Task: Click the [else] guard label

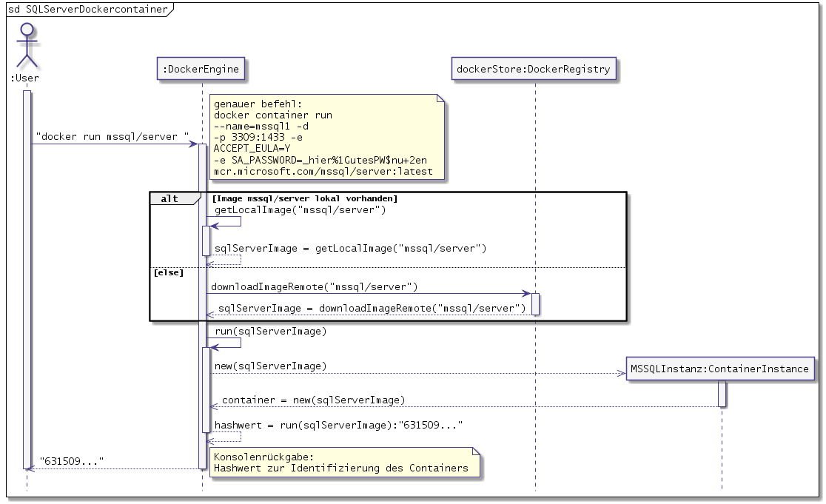Action: coord(169,273)
